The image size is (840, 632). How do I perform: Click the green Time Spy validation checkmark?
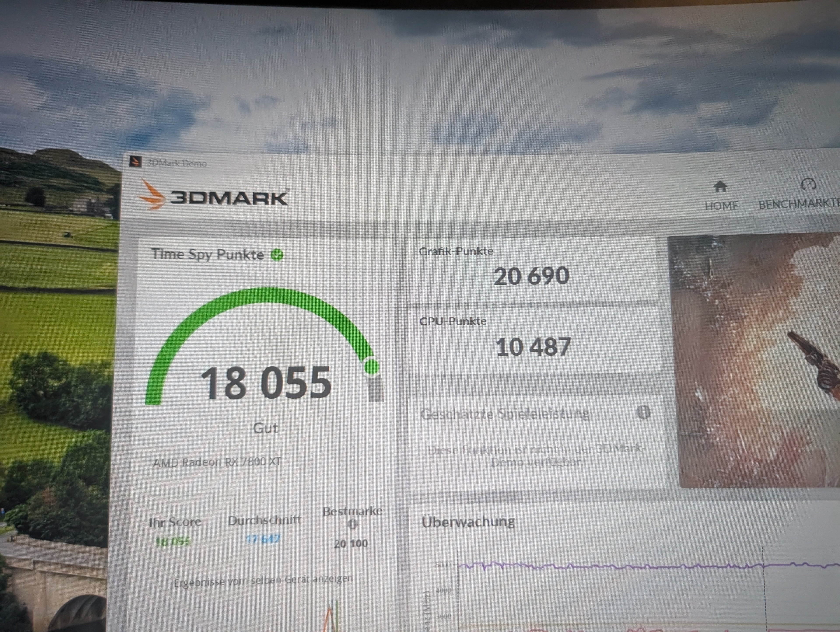pyautogui.click(x=277, y=255)
